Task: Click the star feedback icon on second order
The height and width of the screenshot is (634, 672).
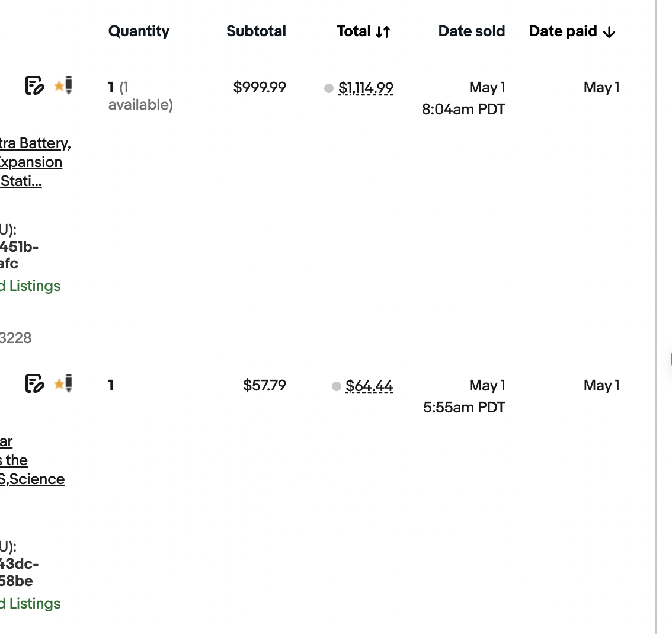Action: 63,383
